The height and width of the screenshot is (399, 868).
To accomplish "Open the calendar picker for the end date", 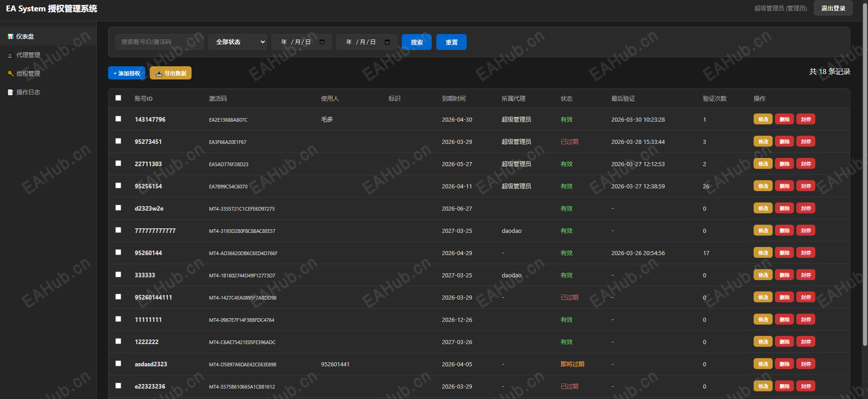I will click(387, 42).
